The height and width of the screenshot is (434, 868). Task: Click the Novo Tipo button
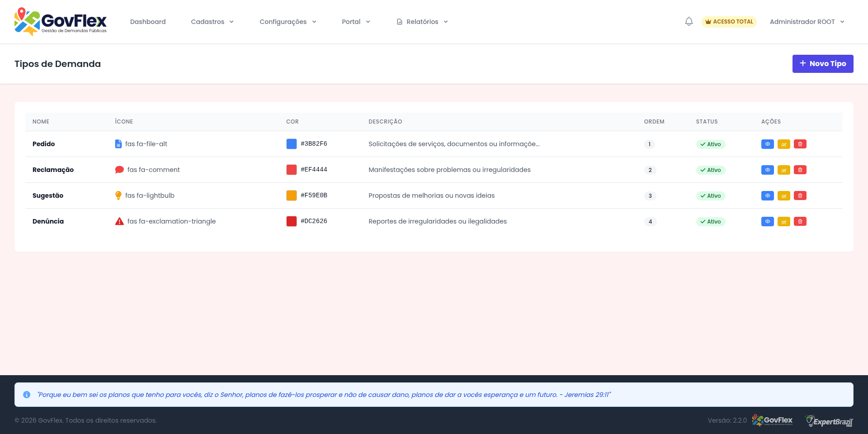coord(822,64)
